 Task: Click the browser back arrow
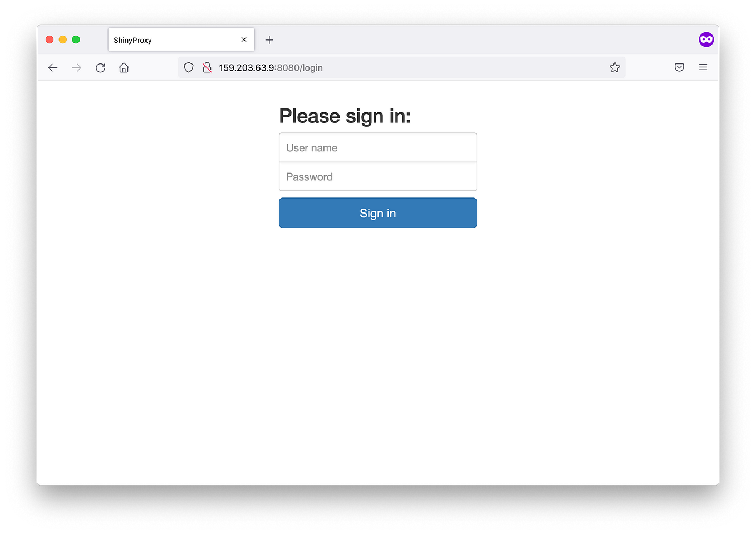53,68
